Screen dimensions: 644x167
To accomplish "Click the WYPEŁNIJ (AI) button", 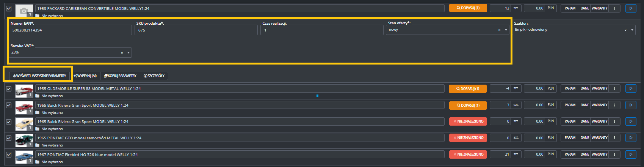I will click(x=85, y=76).
